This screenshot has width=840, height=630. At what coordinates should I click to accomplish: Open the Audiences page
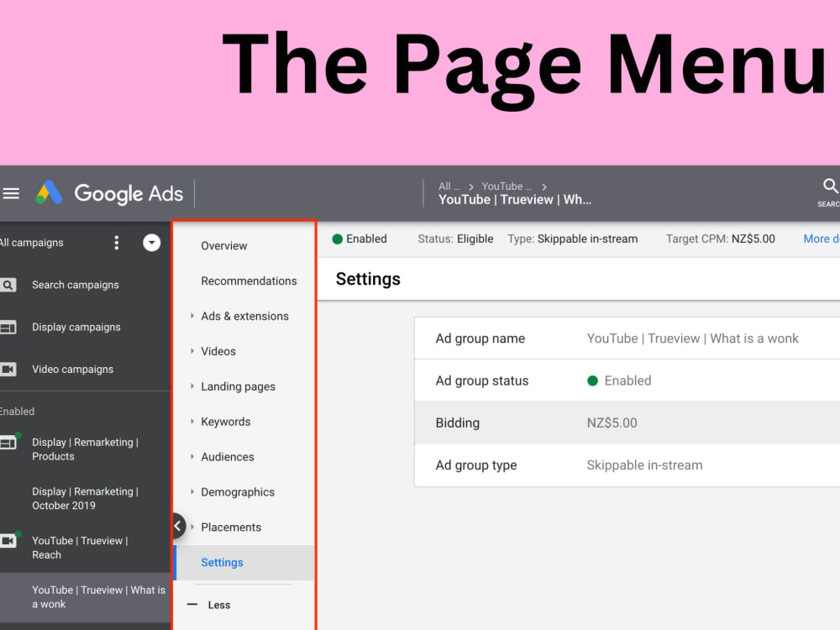click(227, 457)
